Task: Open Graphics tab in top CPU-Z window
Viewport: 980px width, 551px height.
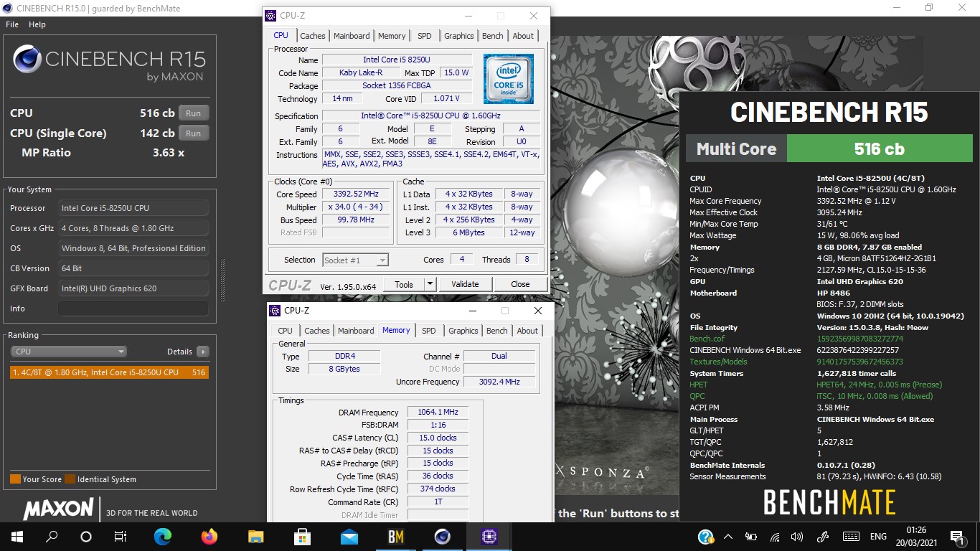Action: click(459, 36)
